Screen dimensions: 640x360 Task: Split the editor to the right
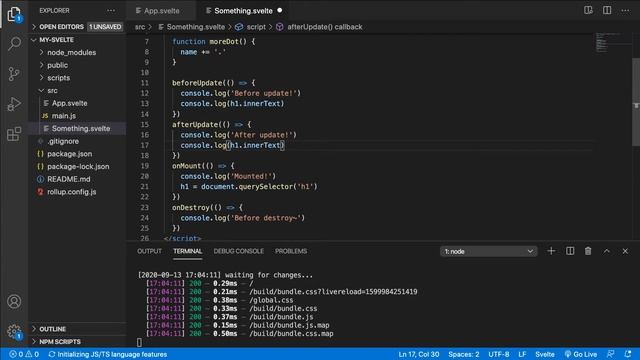point(607,10)
